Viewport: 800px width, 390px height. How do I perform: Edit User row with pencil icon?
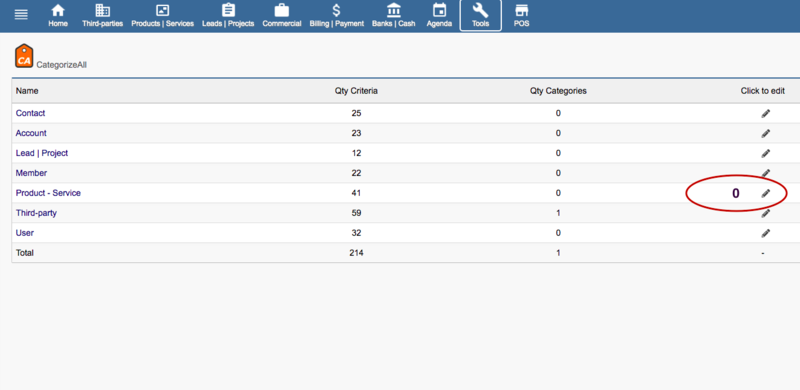[765, 233]
